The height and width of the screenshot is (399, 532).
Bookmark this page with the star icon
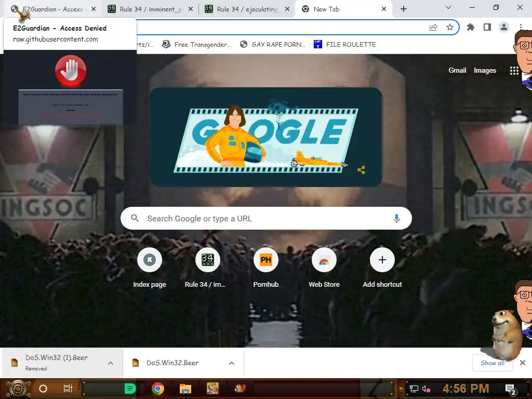coord(450,27)
